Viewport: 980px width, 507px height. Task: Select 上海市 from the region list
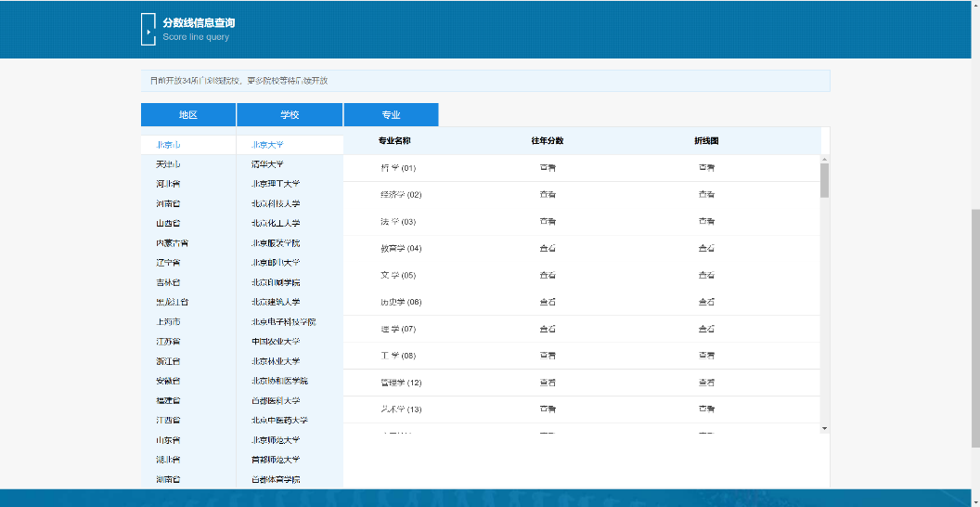coord(168,322)
